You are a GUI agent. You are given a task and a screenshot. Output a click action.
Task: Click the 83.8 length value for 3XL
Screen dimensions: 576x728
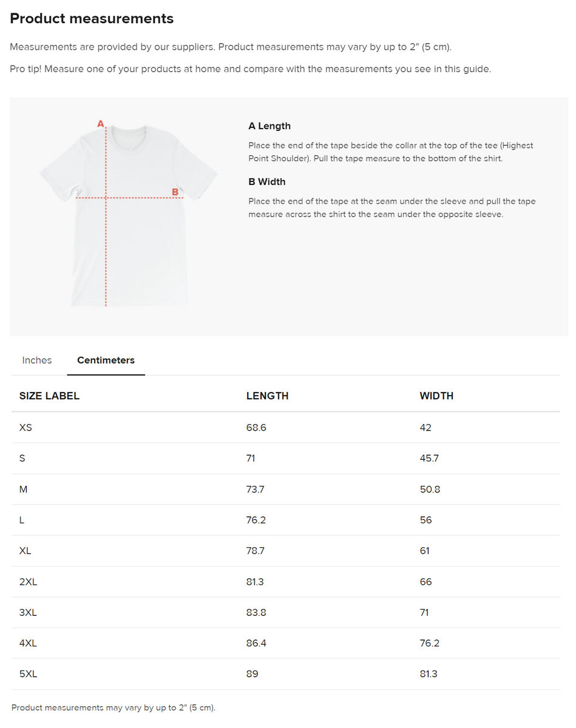(256, 613)
